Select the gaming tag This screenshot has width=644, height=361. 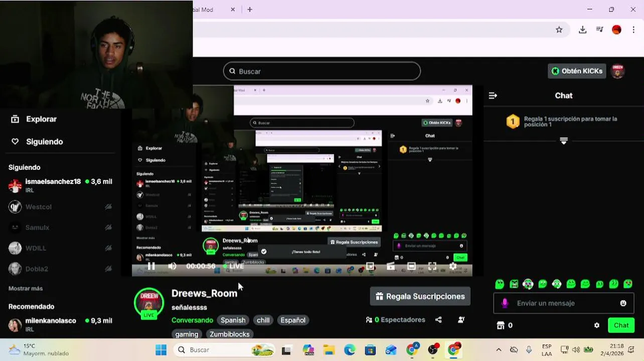coord(187,334)
